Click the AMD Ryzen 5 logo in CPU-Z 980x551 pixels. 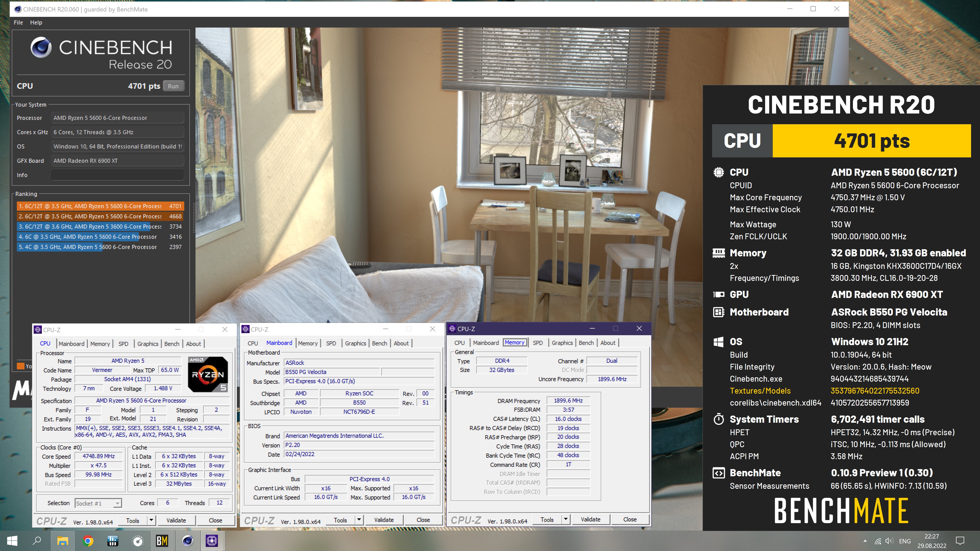[208, 374]
